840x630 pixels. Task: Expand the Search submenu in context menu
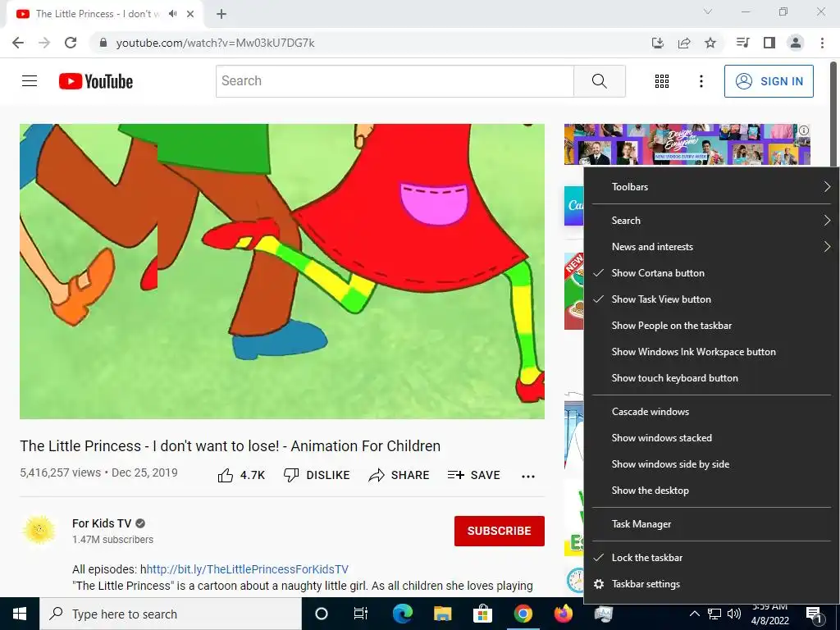pyautogui.click(x=711, y=221)
